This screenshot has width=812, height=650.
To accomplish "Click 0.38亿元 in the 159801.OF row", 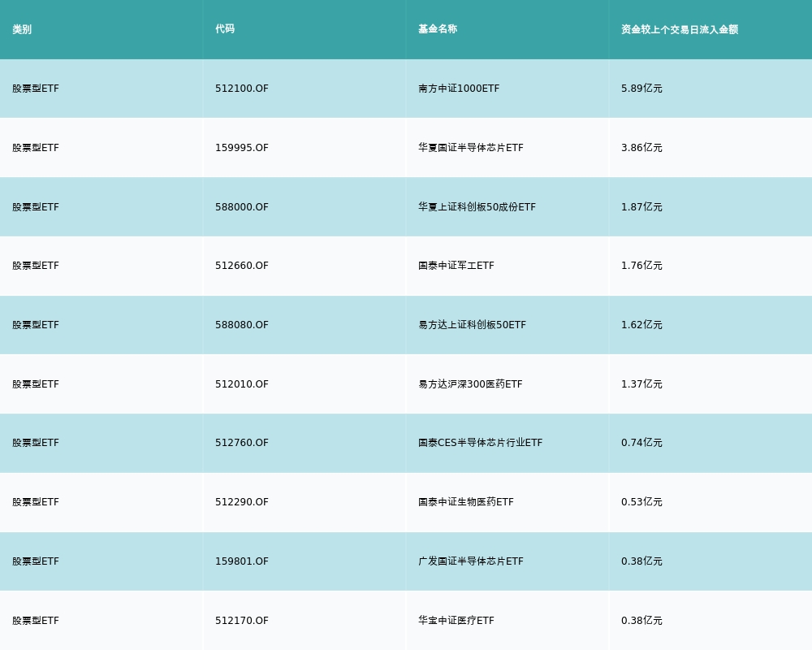I will [641, 561].
